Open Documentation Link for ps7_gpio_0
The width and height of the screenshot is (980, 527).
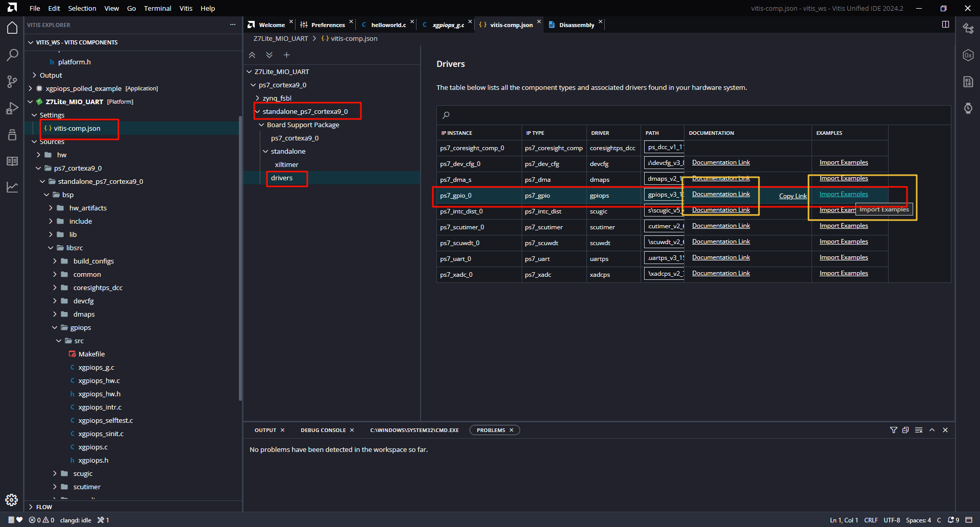[x=721, y=194]
